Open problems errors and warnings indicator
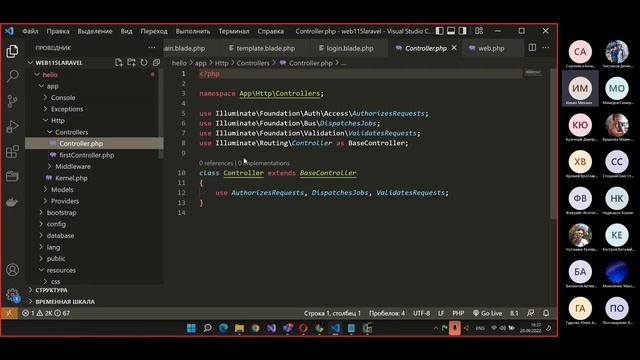 click(46, 313)
